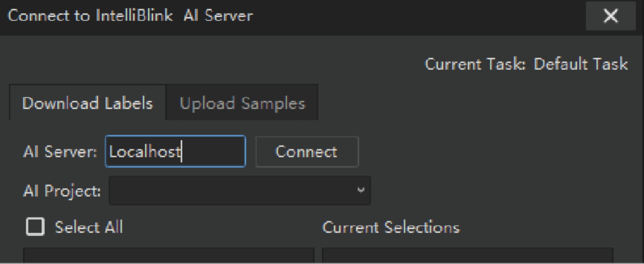Tick the Select All checkbox
This screenshot has width=644, height=264.
[x=35, y=227]
